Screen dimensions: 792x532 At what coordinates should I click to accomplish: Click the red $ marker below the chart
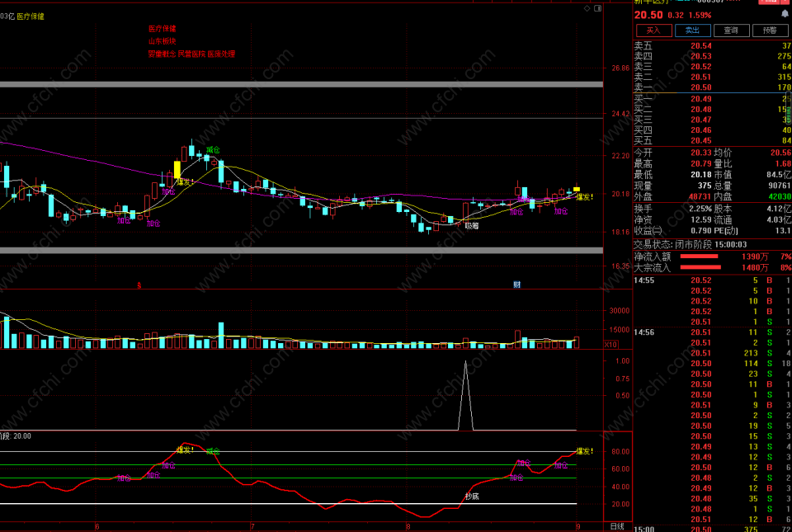click(x=139, y=285)
